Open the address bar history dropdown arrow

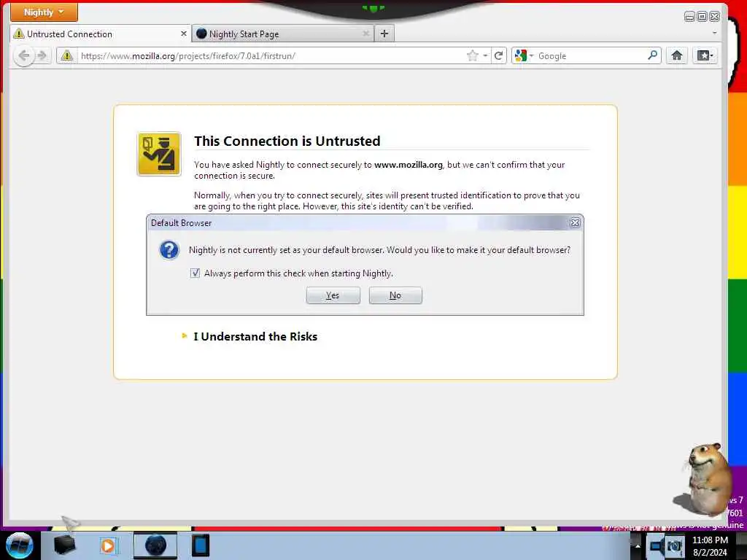485,55
